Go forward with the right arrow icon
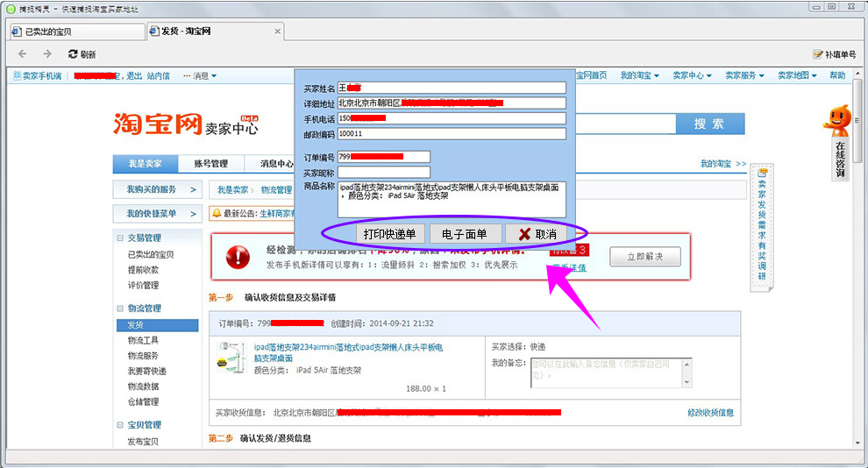 pos(47,53)
